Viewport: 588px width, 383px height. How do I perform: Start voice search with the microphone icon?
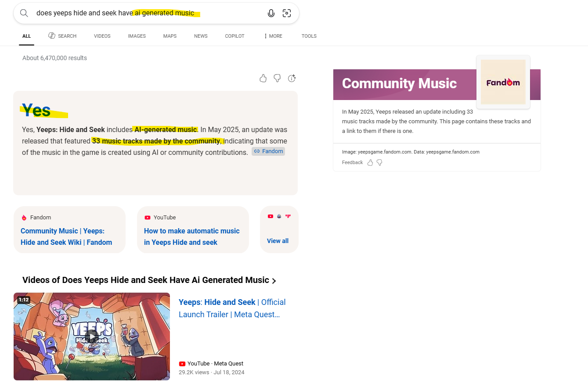tap(271, 13)
